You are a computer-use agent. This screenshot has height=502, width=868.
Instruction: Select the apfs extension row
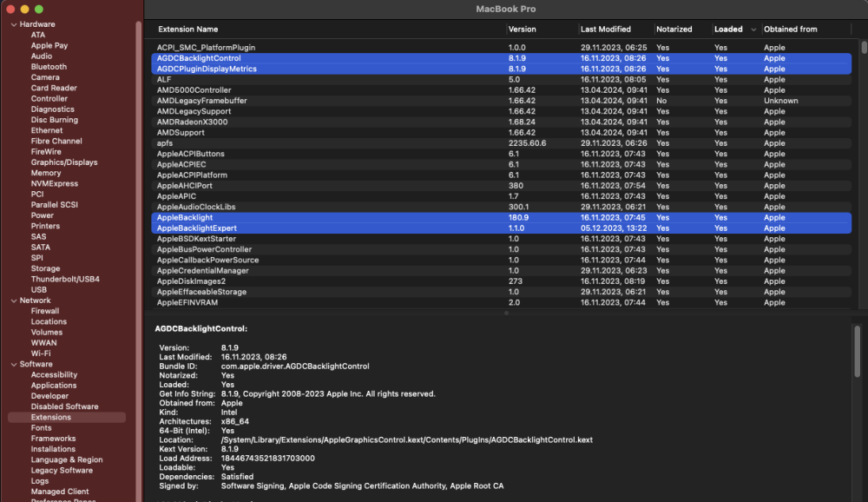(501, 143)
